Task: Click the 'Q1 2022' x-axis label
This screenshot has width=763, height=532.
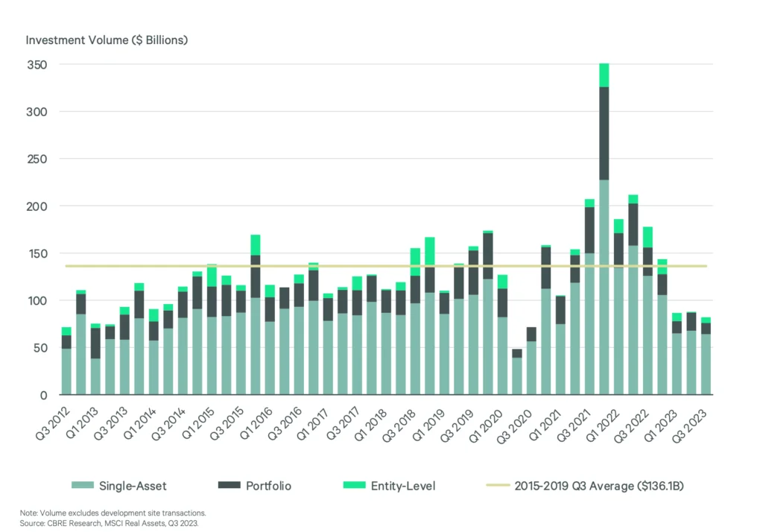Action: click(x=603, y=425)
